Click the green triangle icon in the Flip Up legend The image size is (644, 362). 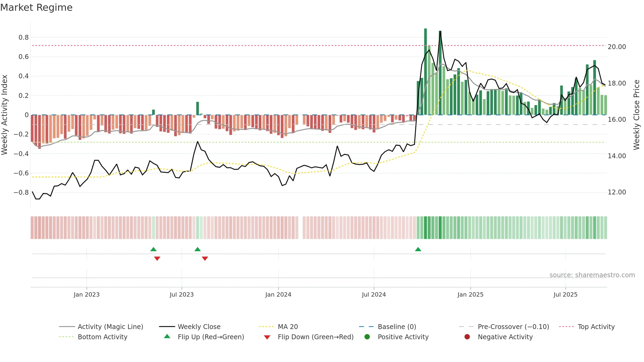167,336
